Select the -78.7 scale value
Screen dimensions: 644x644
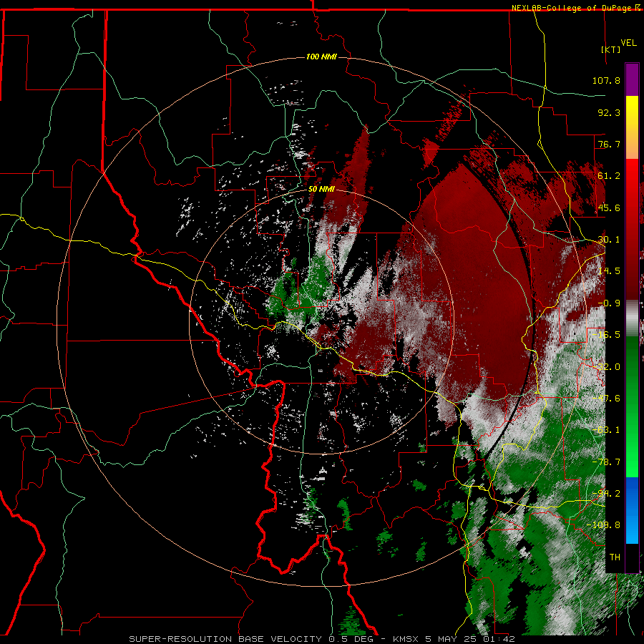click(606, 462)
